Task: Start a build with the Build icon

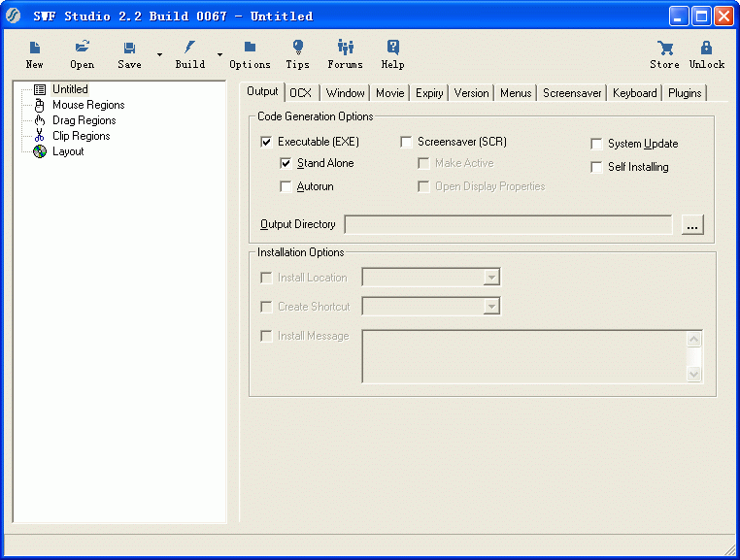Action: point(189,47)
